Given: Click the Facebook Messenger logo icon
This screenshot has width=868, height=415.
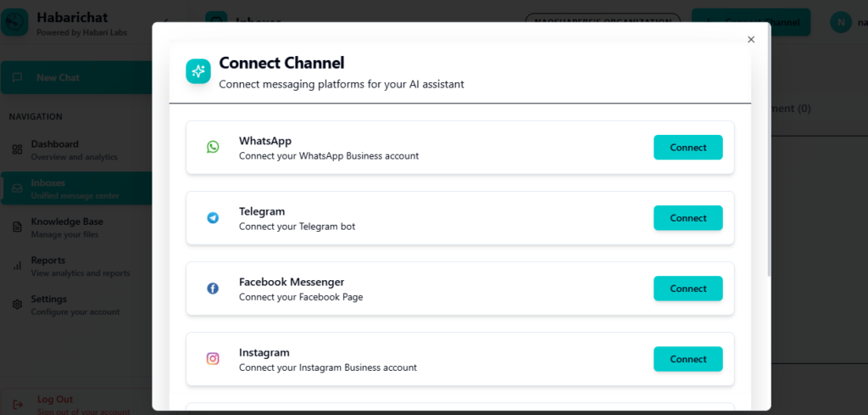Looking at the screenshot, I should tap(213, 289).
